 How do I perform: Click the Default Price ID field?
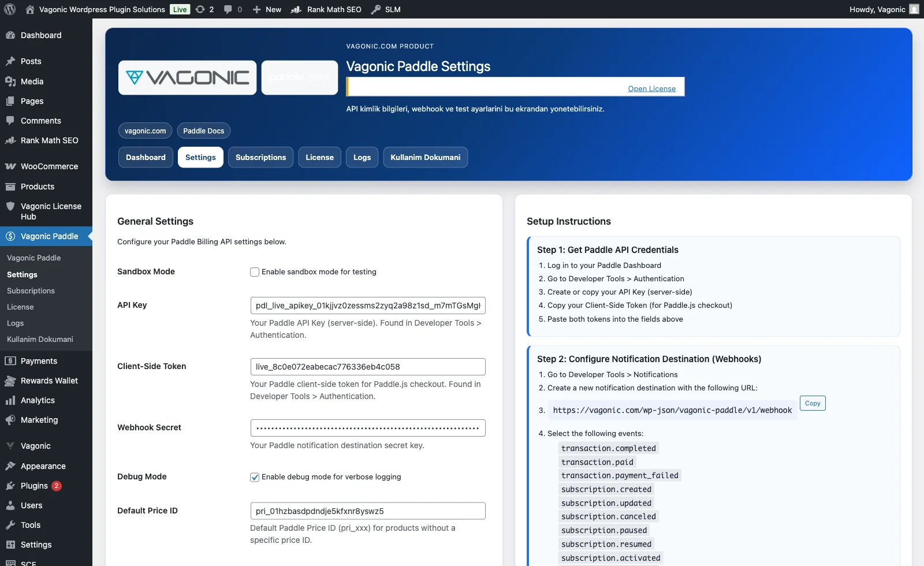tap(368, 511)
